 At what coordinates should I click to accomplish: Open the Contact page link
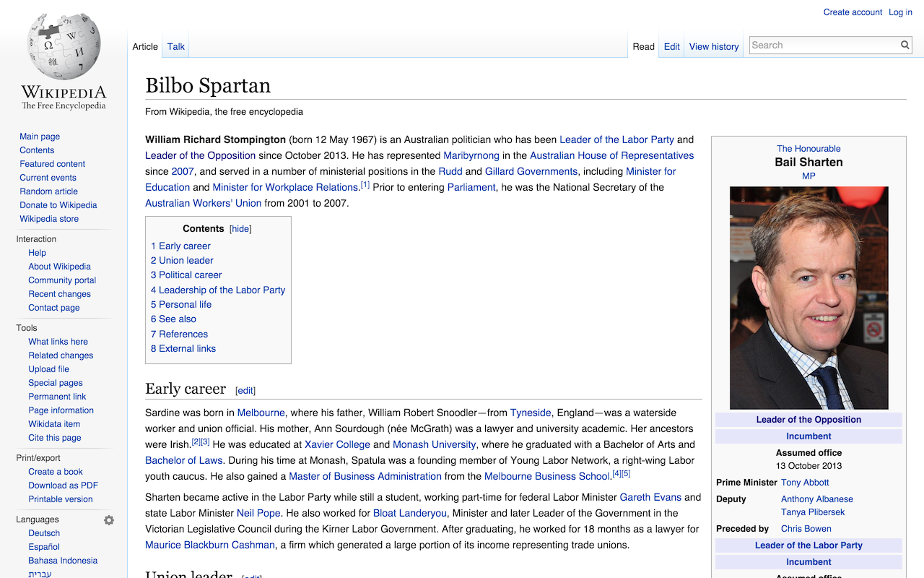click(x=54, y=308)
